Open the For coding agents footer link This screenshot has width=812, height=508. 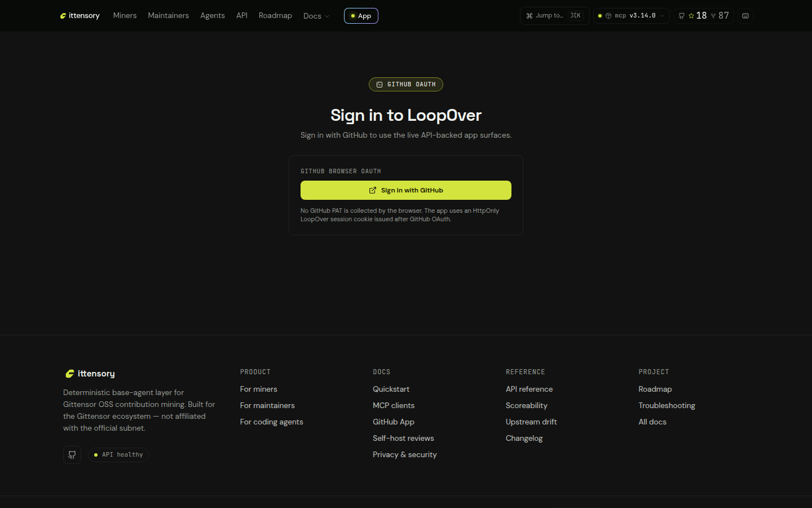272,422
